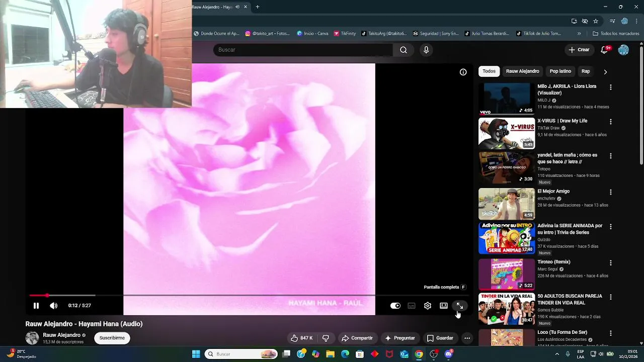Select the Rap filter chip
Viewport: 644px width, 362px height.
[x=586, y=71]
